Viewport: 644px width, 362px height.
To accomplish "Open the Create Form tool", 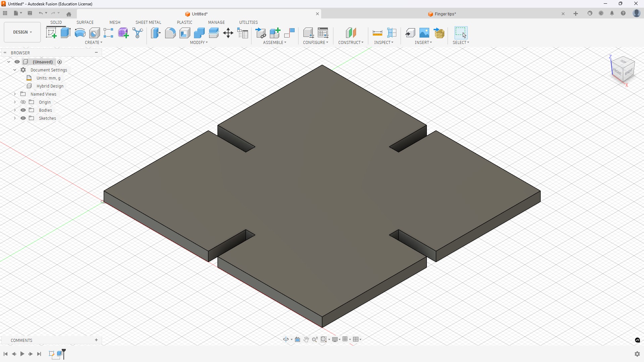I will (123, 33).
